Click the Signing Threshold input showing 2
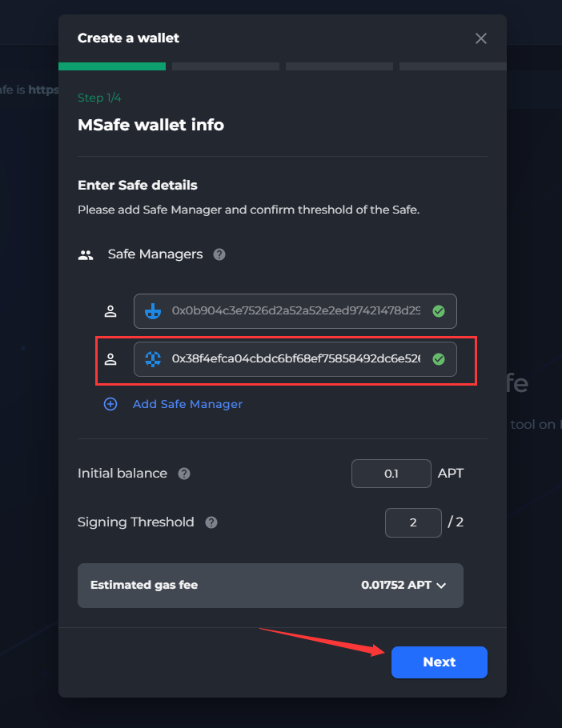The height and width of the screenshot is (728, 562). (413, 522)
